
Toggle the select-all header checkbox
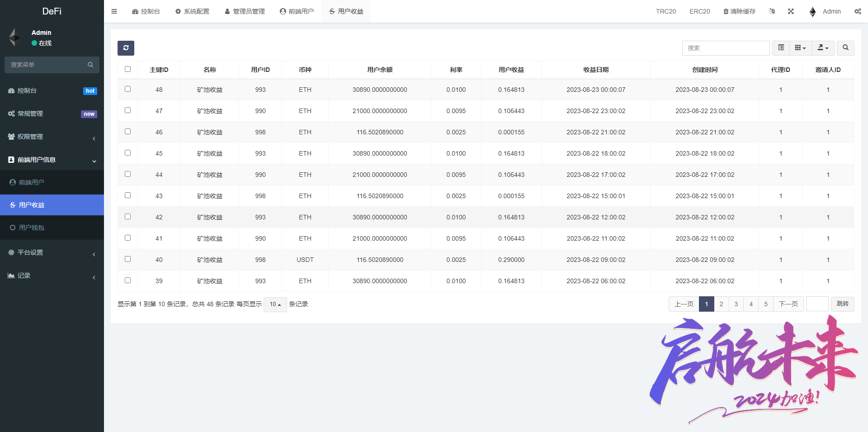[x=127, y=69]
